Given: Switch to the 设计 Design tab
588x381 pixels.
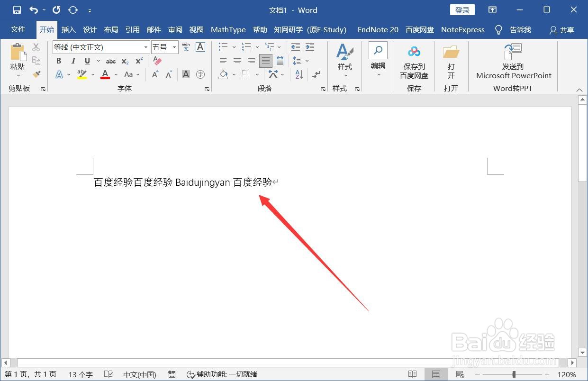Looking at the screenshot, I should pyautogui.click(x=90, y=29).
